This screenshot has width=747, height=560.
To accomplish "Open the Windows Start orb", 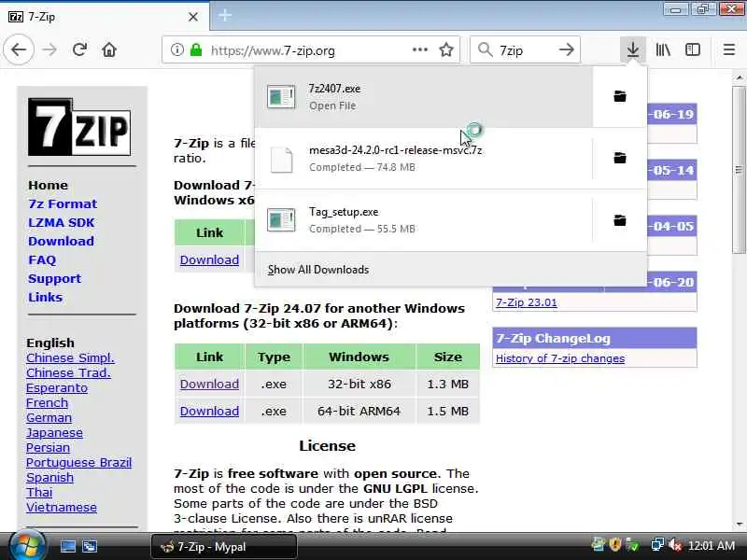I will [27, 546].
